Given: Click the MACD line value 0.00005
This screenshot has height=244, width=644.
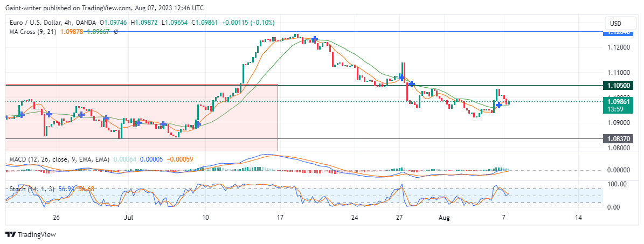Looking at the screenshot, I should pyautogui.click(x=151, y=159).
